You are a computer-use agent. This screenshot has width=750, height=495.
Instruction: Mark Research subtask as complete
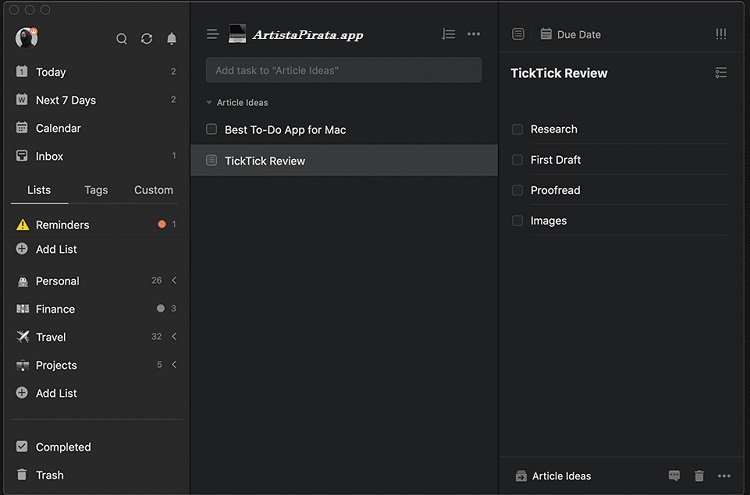[x=517, y=129]
